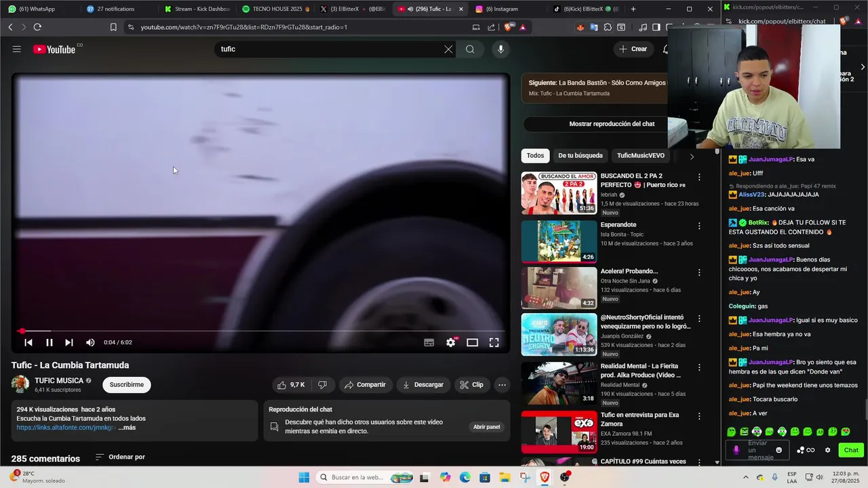868x488 pixels.
Task: Click the Crear button
Action: click(633, 49)
